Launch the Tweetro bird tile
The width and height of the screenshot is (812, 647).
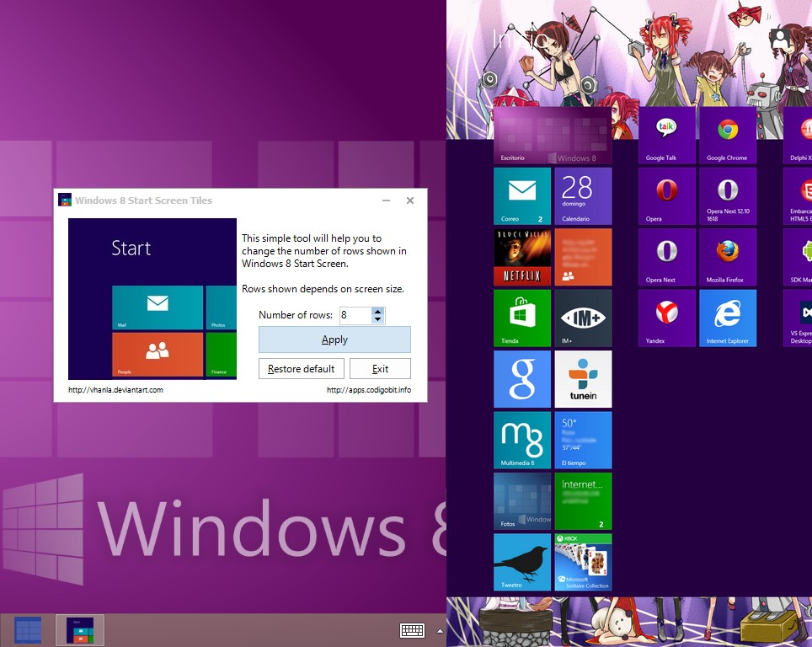coord(522,562)
